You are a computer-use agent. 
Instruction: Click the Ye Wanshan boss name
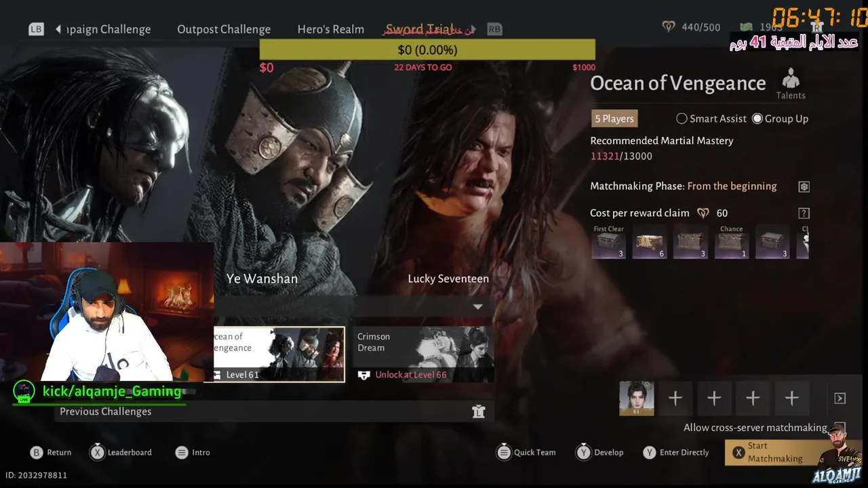click(x=262, y=279)
